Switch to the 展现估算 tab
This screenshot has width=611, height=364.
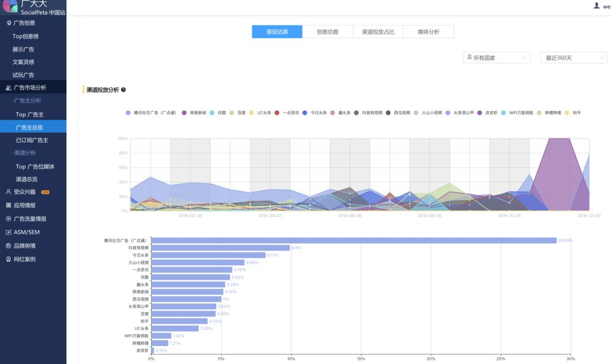[x=277, y=32]
